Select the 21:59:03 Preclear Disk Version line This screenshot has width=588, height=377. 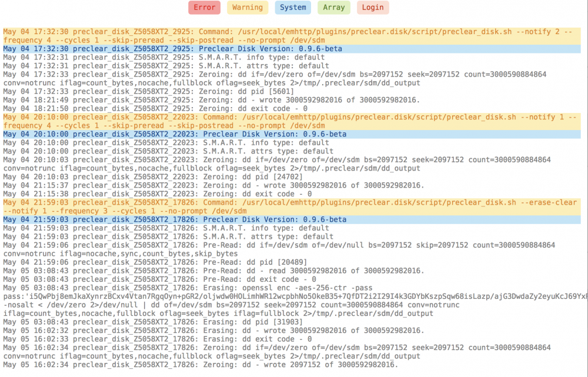(292, 219)
